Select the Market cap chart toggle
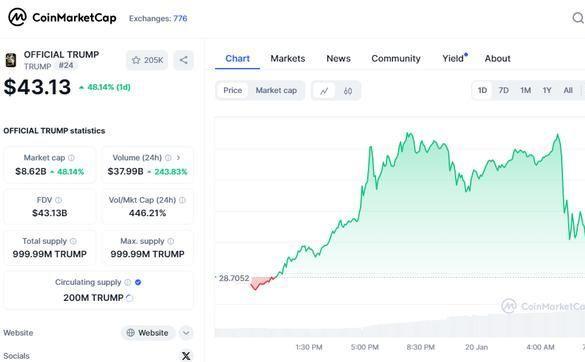The image size is (585, 362). click(276, 91)
